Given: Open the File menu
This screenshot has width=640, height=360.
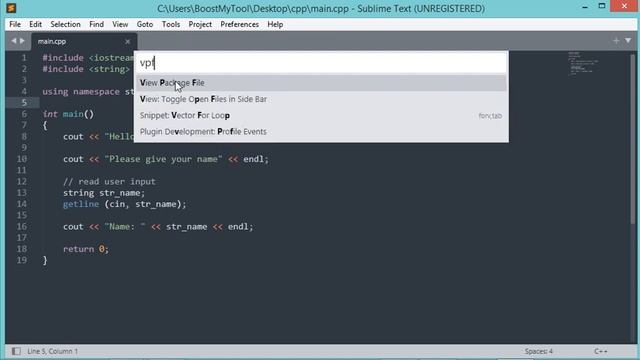Looking at the screenshot, I should click(x=15, y=24).
